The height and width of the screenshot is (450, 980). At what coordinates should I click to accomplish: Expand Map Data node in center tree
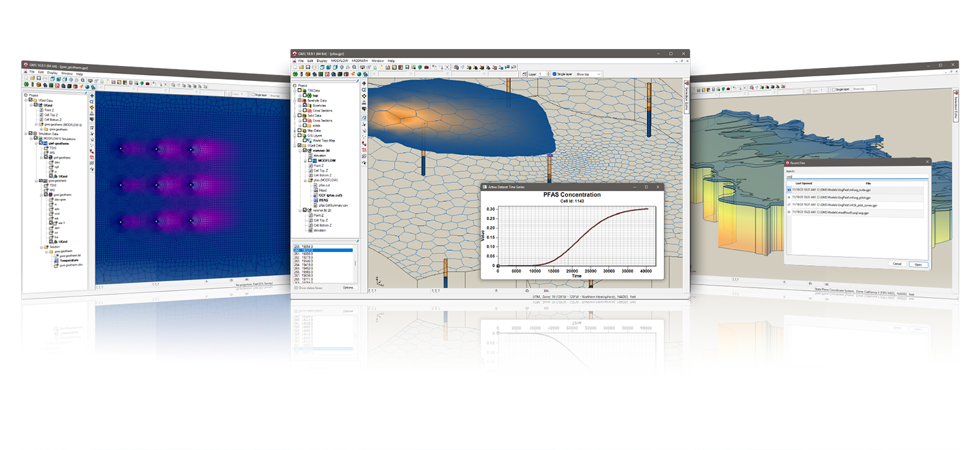coord(295,131)
